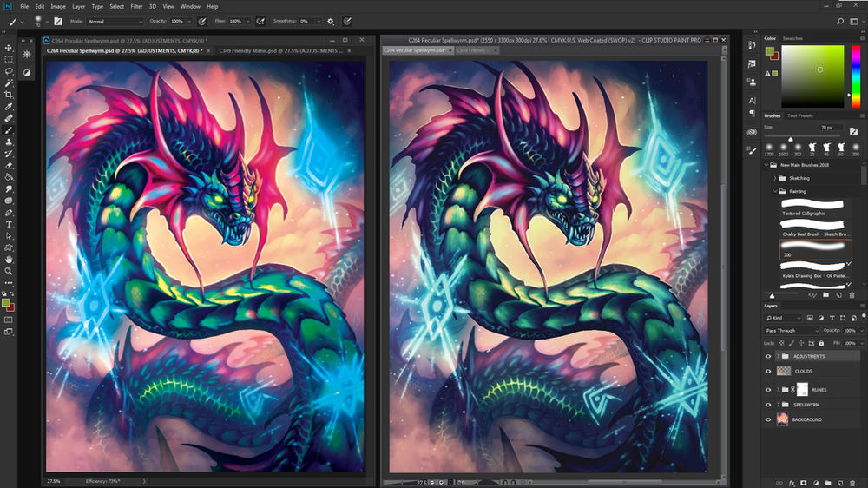Image resolution: width=868 pixels, height=488 pixels.
Task: Open the Character panel icon
Action: coord(752,100)
